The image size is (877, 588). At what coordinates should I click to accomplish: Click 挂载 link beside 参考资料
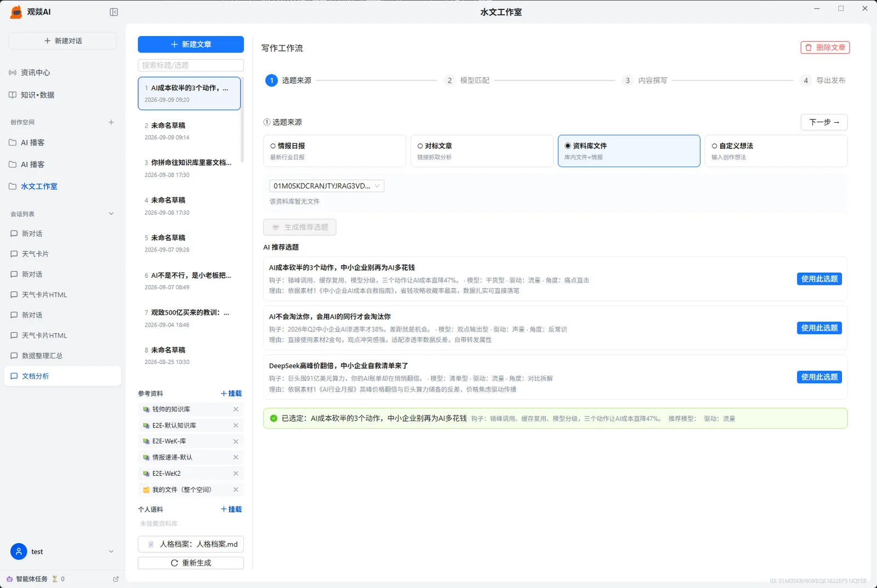(x=231, y=393)
